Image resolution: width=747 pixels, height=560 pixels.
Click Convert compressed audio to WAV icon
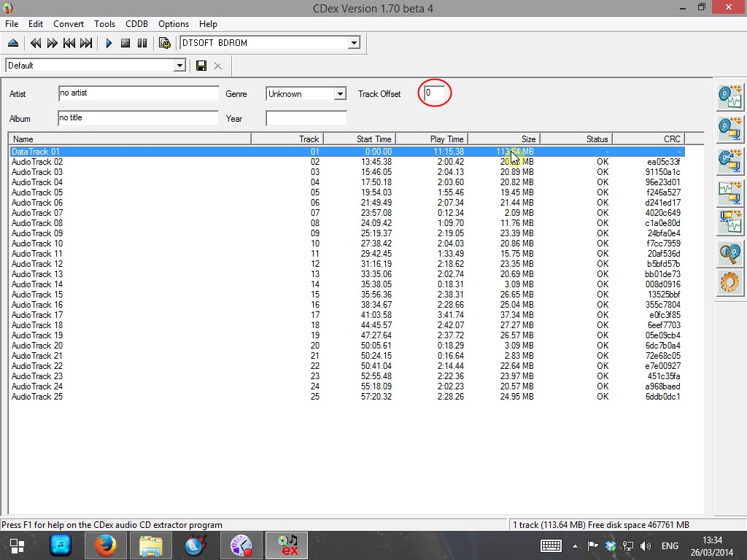click(x=729, y=222)
